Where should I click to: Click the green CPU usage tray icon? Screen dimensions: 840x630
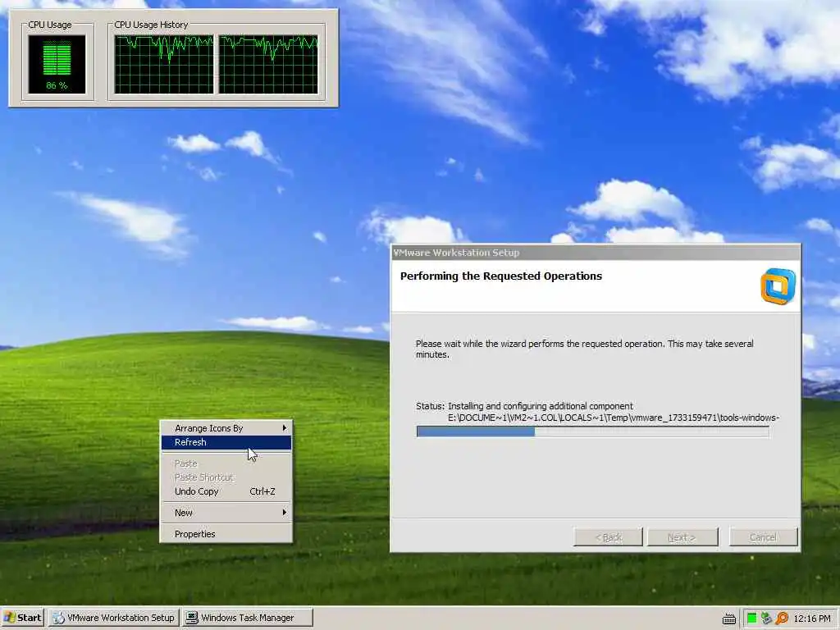tap(751, 619)
